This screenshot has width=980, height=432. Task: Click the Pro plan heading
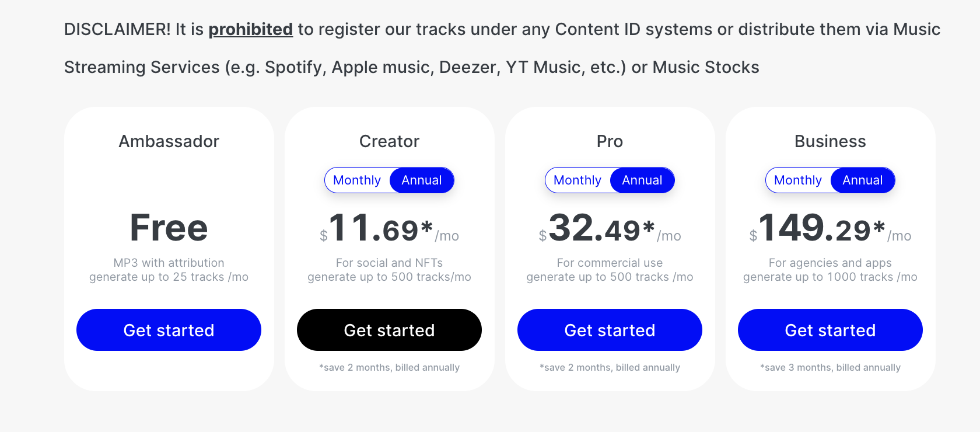(610, 141)
